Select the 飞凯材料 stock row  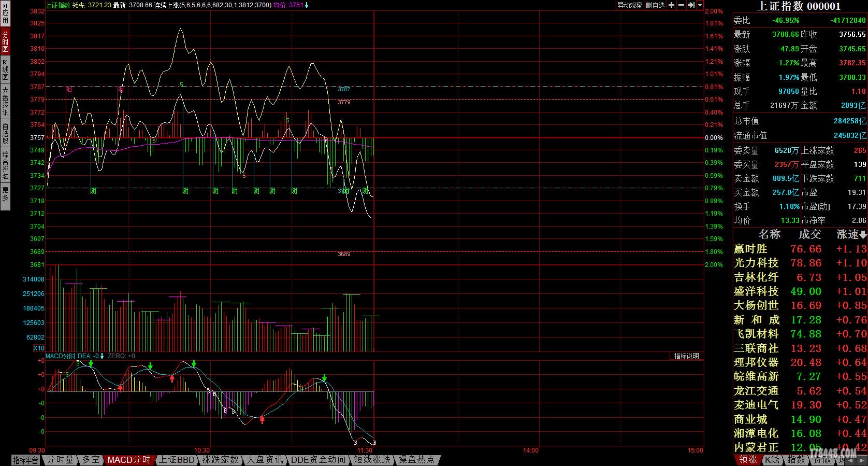pos(800,334)
